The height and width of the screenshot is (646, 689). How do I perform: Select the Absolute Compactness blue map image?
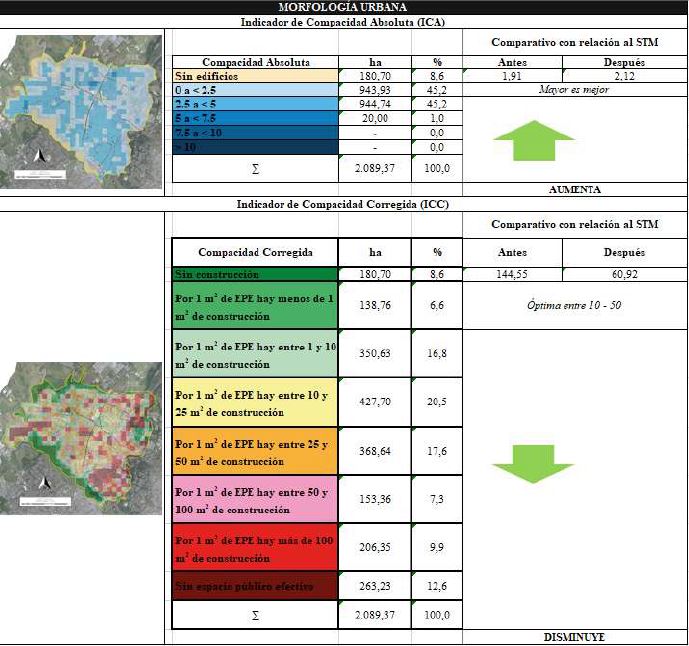pos(83,112)
